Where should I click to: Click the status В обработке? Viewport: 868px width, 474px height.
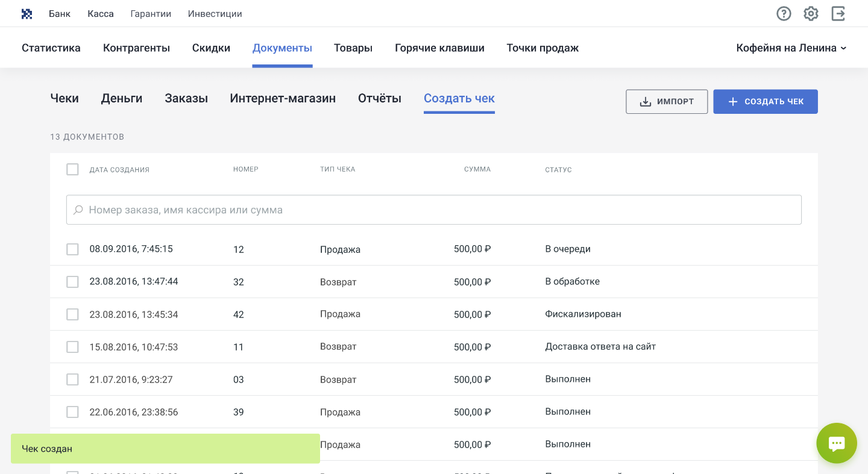click(572, 282)
